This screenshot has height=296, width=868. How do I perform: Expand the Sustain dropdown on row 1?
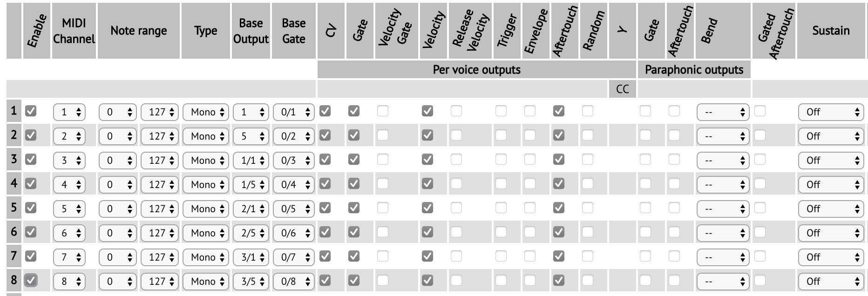pos(831,112)
